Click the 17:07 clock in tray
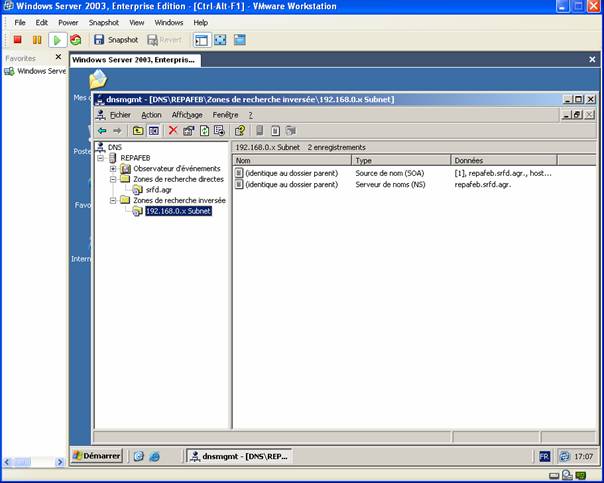The height and width of the screenshot is (483, 604). pyautogui.click(x=583, y=456)
